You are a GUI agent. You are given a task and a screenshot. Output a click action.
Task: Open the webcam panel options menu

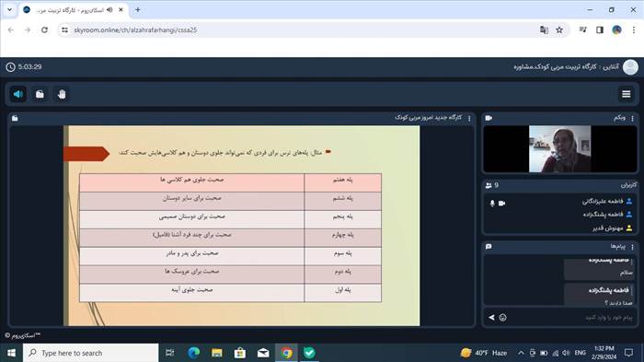click(x=633, y=118)
